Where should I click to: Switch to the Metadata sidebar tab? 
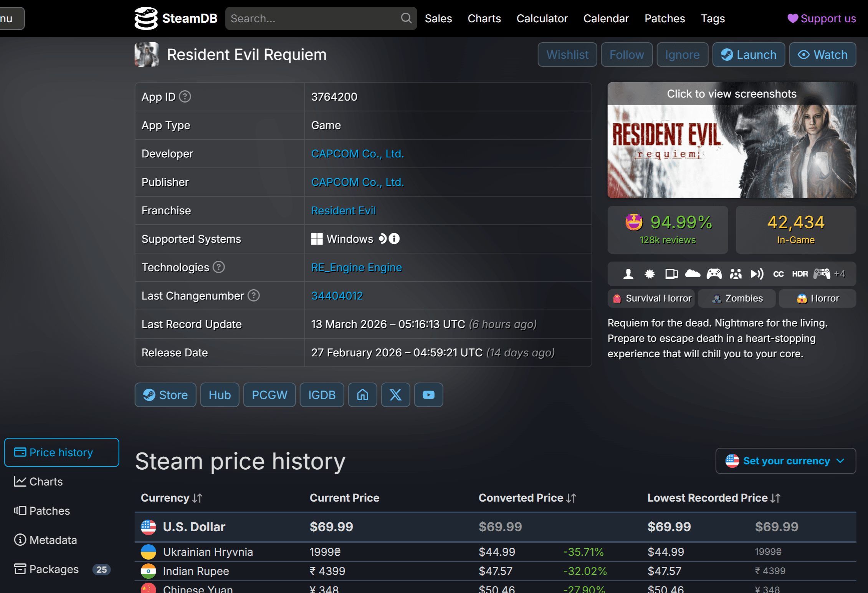click(x=62, y=540)
